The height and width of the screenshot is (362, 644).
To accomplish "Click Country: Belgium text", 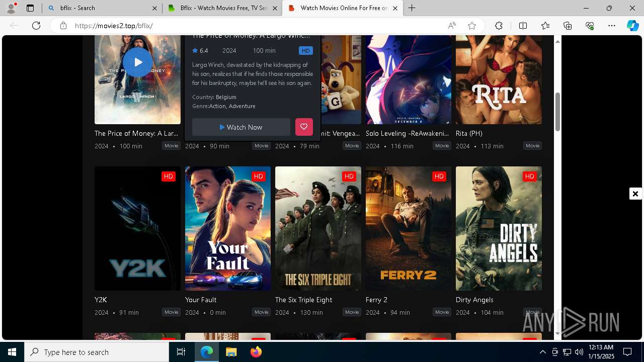I will pos(214,97).
